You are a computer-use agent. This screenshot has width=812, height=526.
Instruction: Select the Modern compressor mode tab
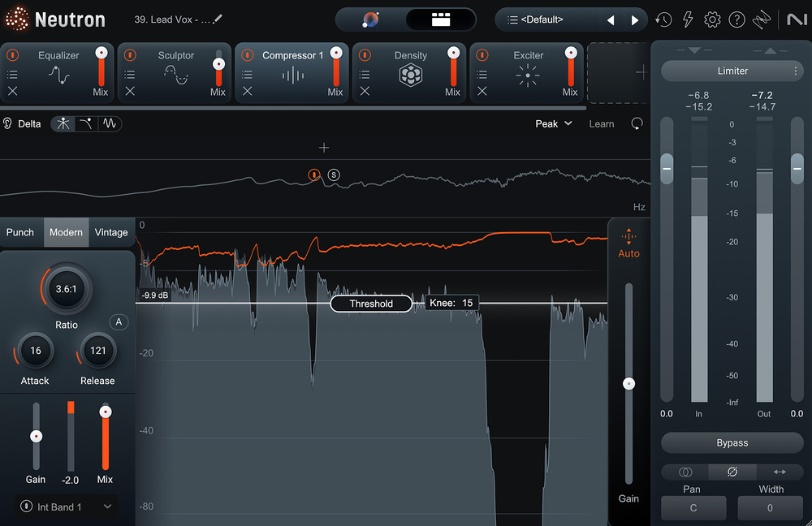[66, 232]
